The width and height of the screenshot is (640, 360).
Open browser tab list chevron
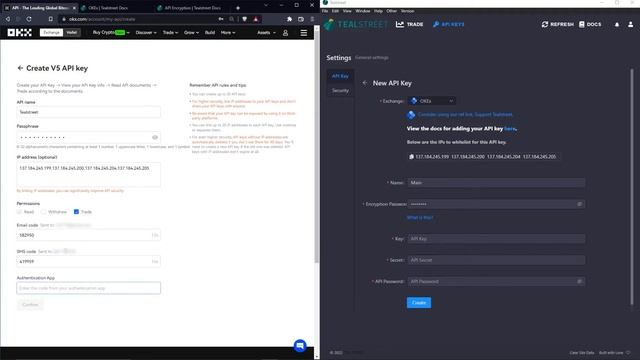point(266,5)
